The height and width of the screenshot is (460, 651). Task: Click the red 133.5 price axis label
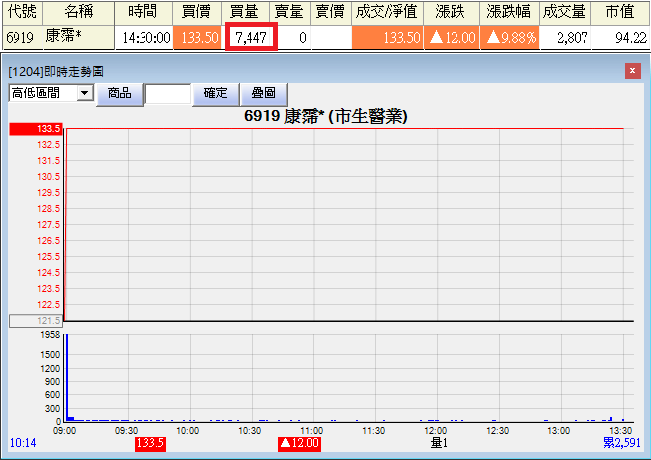click(36, 129)
